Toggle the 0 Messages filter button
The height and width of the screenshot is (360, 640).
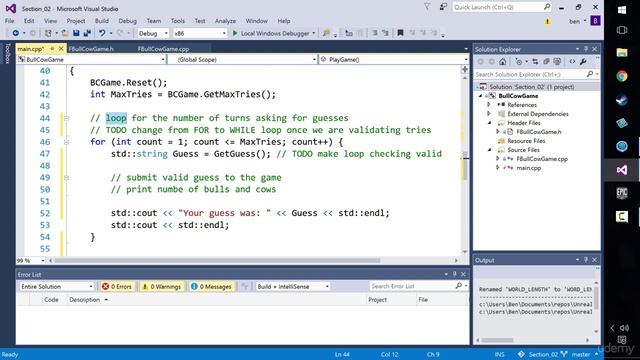point(211,287)
